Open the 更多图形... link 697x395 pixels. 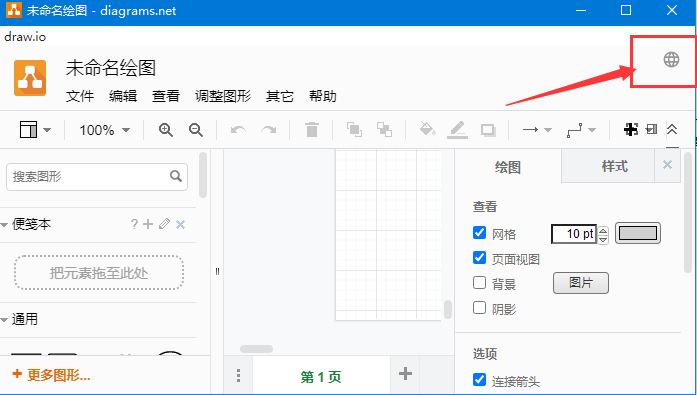[51, 375]
